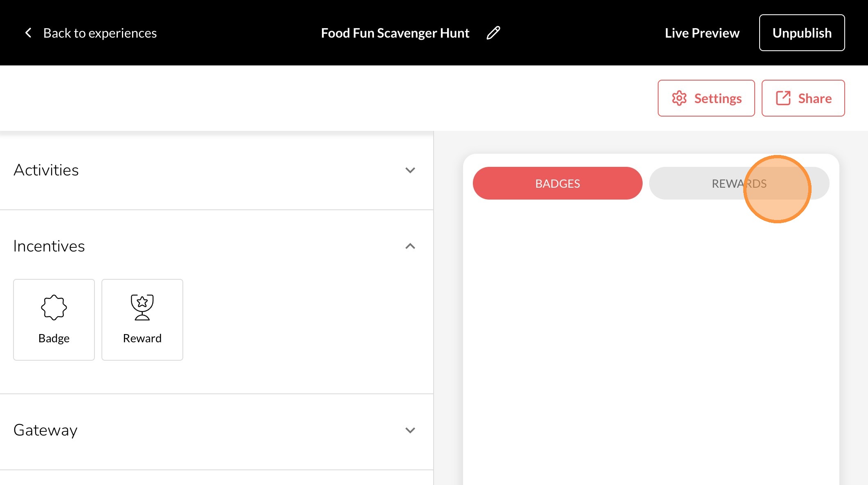Image resolution: width=868 pixels, height=485 pixels.
Task: Switch to the REWARDS tab
Action: click(739, 184)
